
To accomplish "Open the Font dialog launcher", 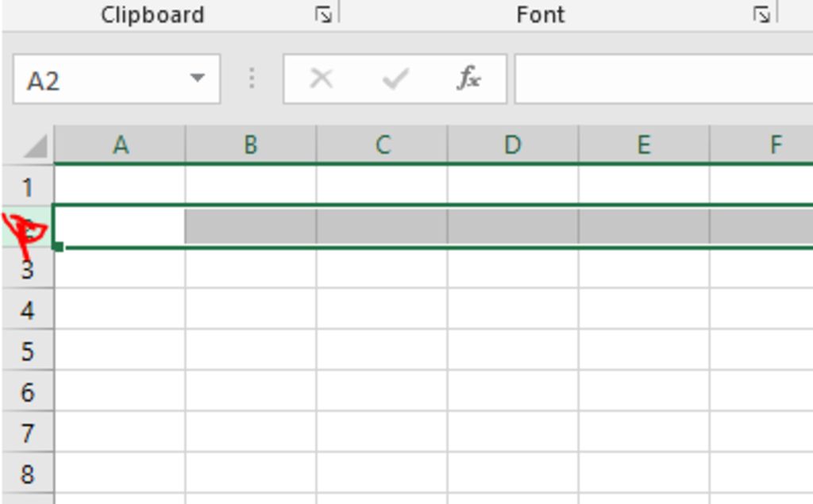I will tap(761, 14).
